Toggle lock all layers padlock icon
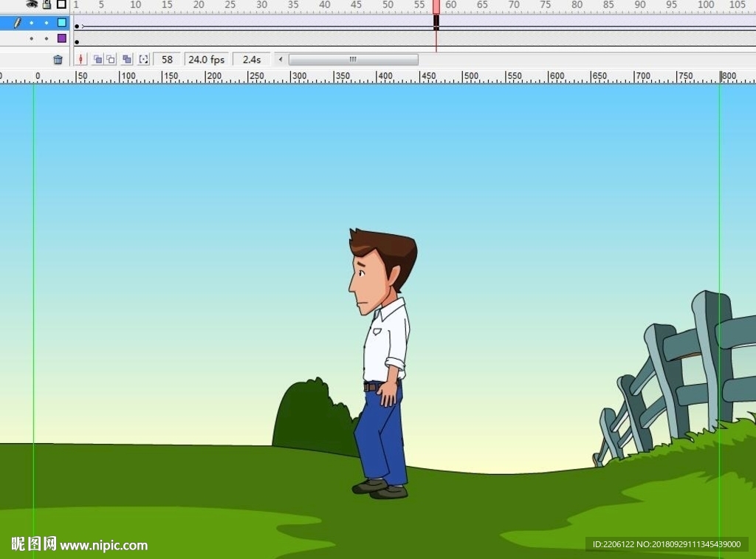 pyautogui.click(x=47, y=4)
